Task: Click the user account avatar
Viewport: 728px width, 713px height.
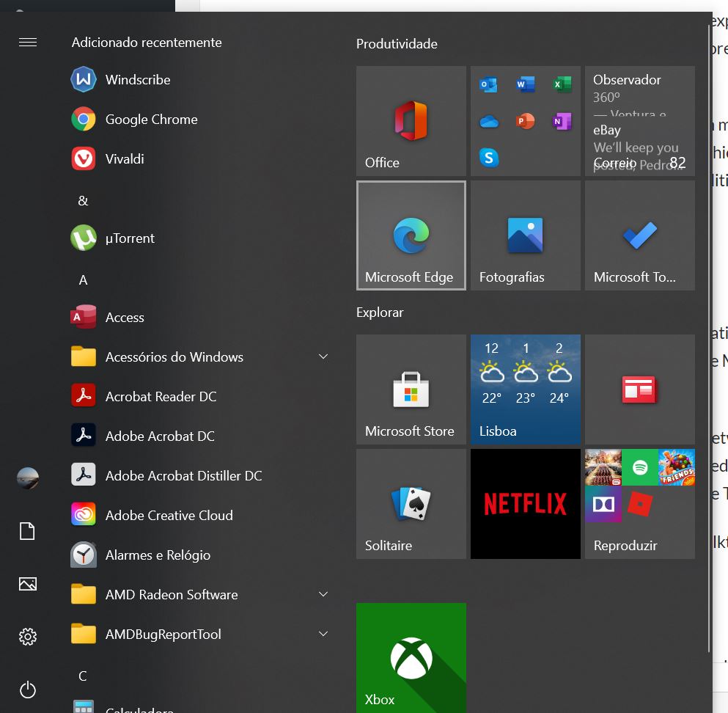Action: coord(28,478)
